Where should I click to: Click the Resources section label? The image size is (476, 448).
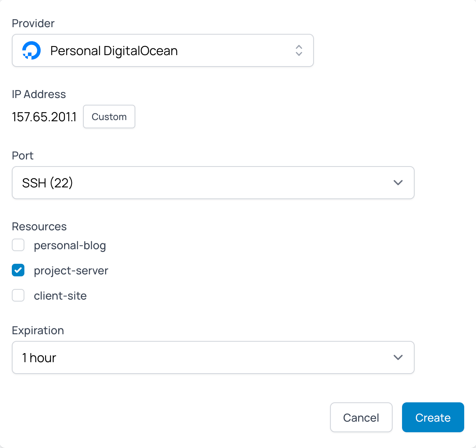click(39, 226)
